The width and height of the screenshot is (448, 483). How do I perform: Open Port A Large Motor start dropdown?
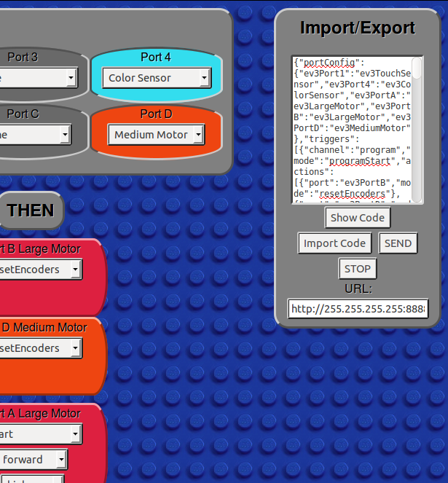click(x=41, y=434)
